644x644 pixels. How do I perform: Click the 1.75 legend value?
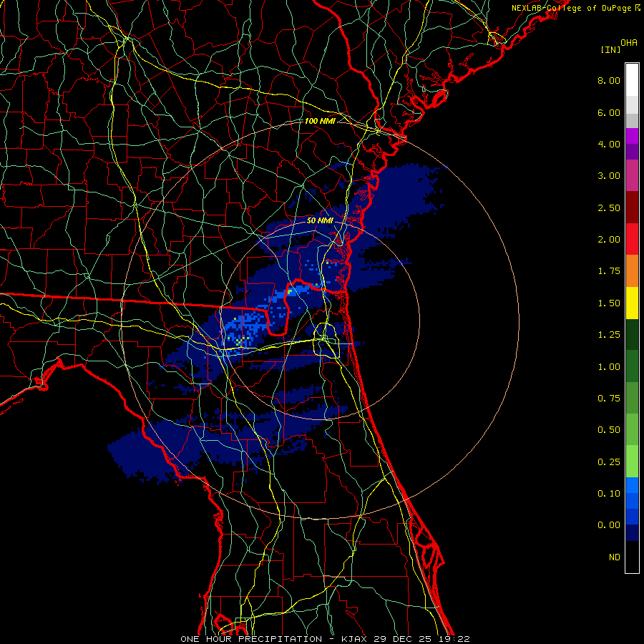click(x=609, y=271)
